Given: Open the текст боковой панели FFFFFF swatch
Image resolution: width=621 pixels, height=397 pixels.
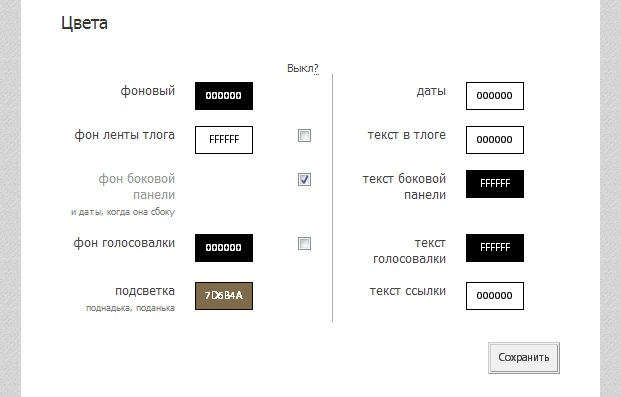Looking at the screenshot, I should click(495, 184).
